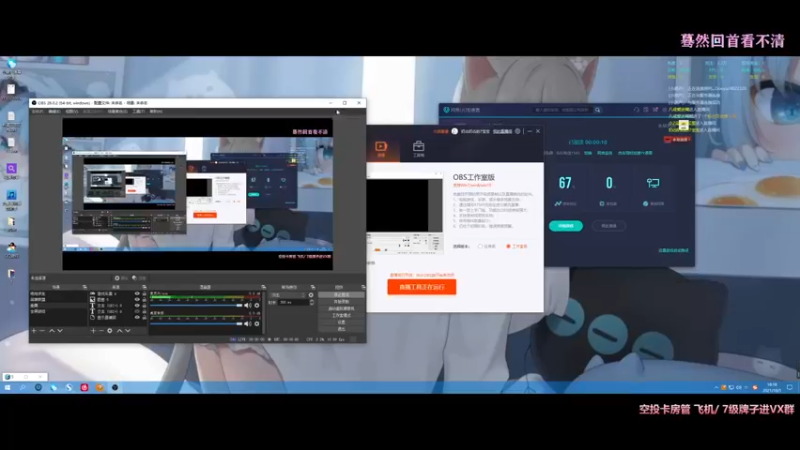Switch to toolbox tab in helper window
Screen dimensions: 800x450
click(x=418, y=148)
